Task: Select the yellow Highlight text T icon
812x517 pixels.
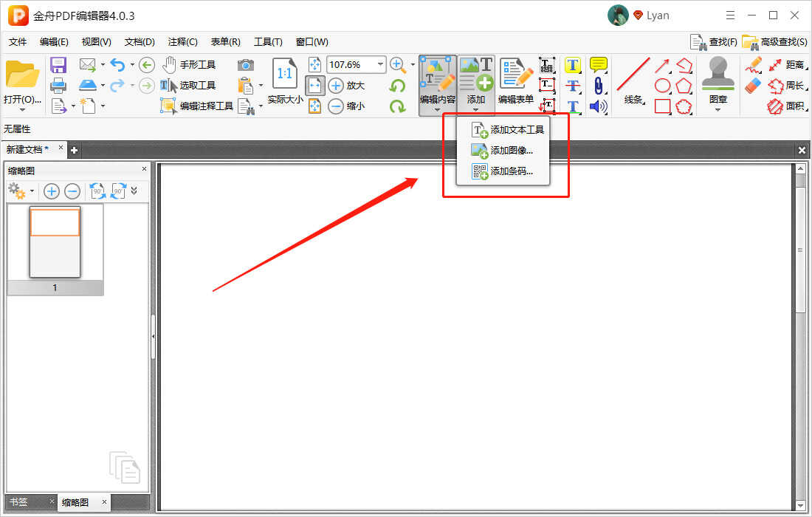Action: pos(572,65)
